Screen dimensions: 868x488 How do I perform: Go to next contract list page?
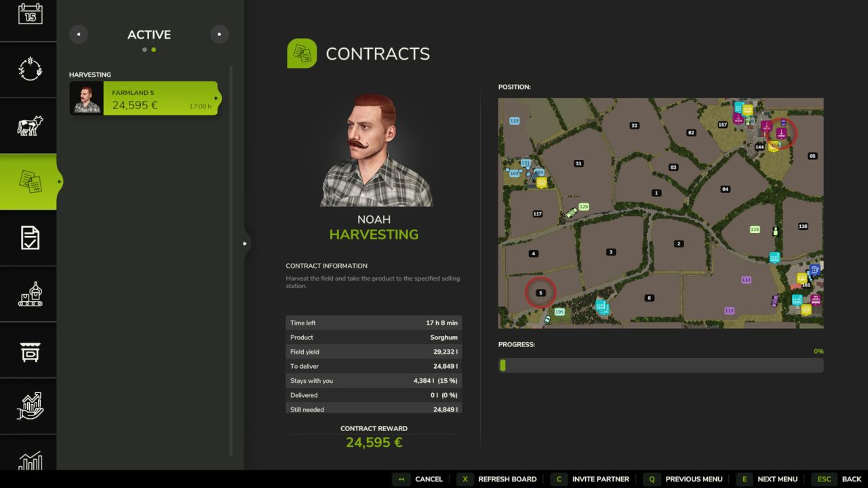coord(220,35)
